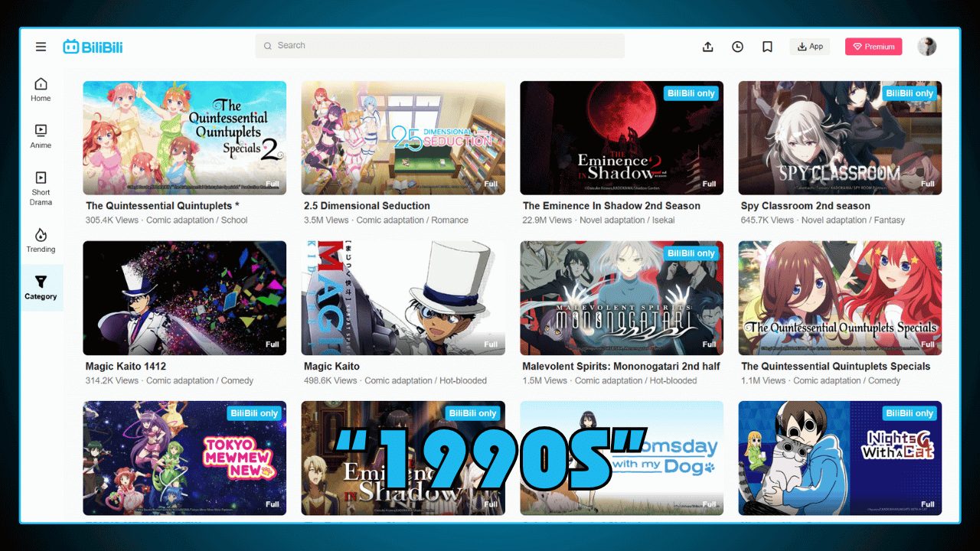Click the pink Premium button

coord(874,47)
